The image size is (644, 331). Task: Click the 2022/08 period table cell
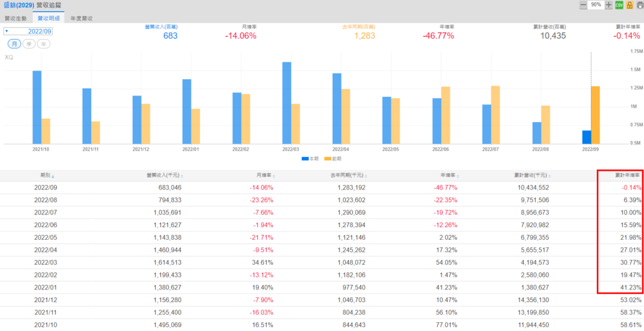pos(46,200)
